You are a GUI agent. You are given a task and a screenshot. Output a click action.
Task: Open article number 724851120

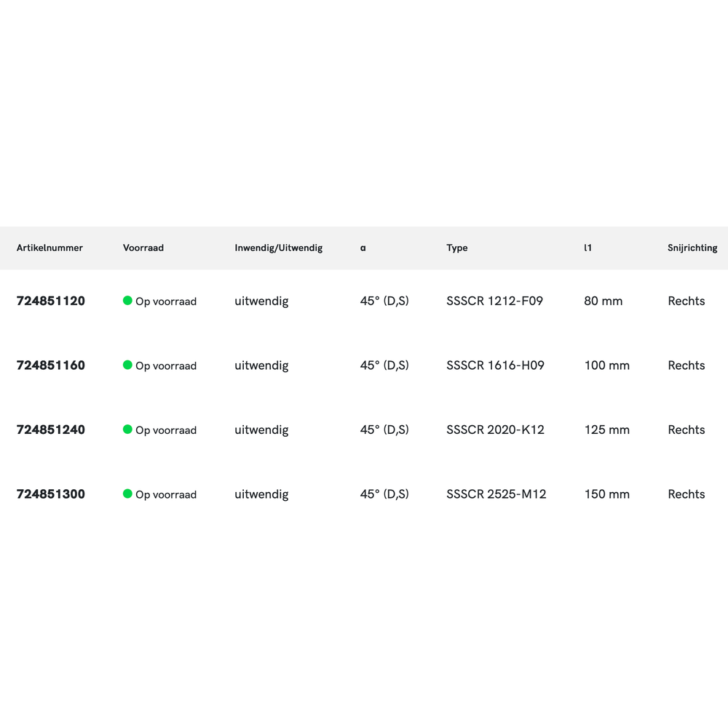coord(51,301)
